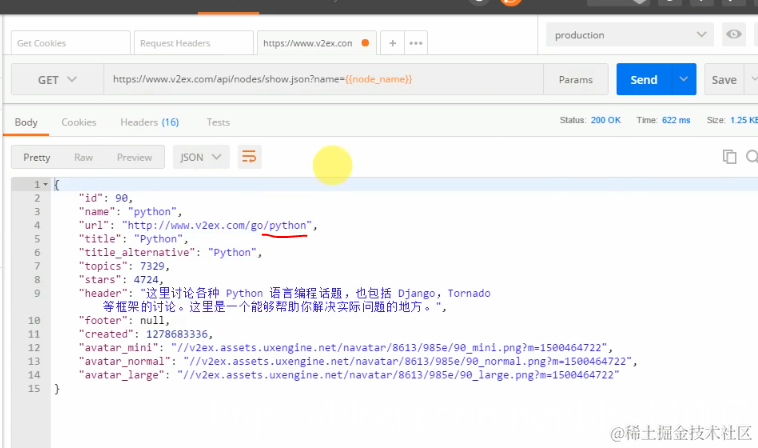
Task: Copy response body to clipboard icon
Action: point(729,157)
